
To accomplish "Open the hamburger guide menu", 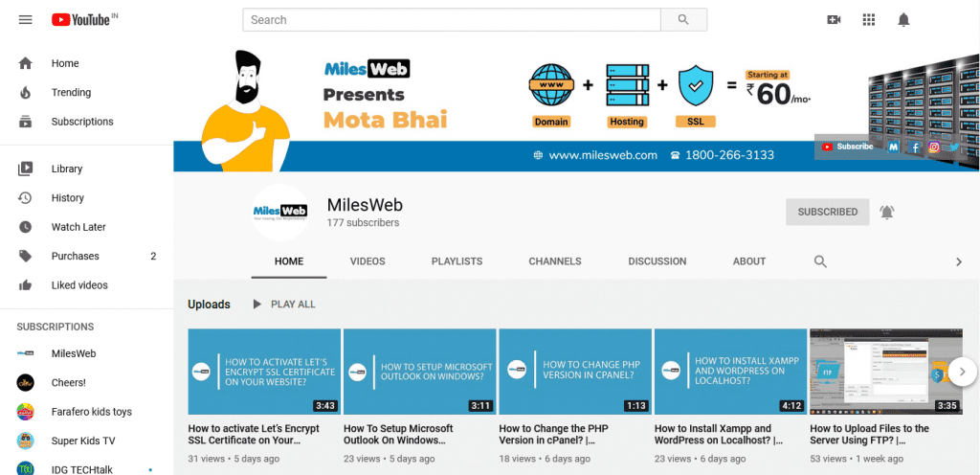I will point(25,20).
